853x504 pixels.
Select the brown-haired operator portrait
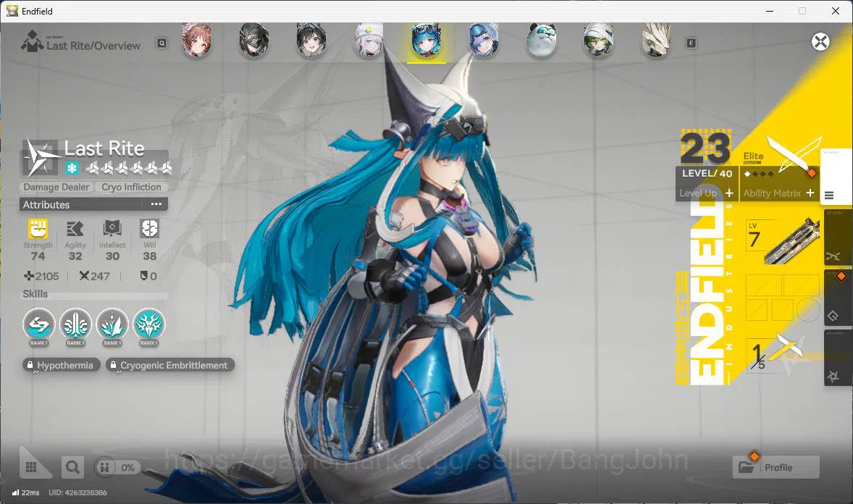[196, 41]
